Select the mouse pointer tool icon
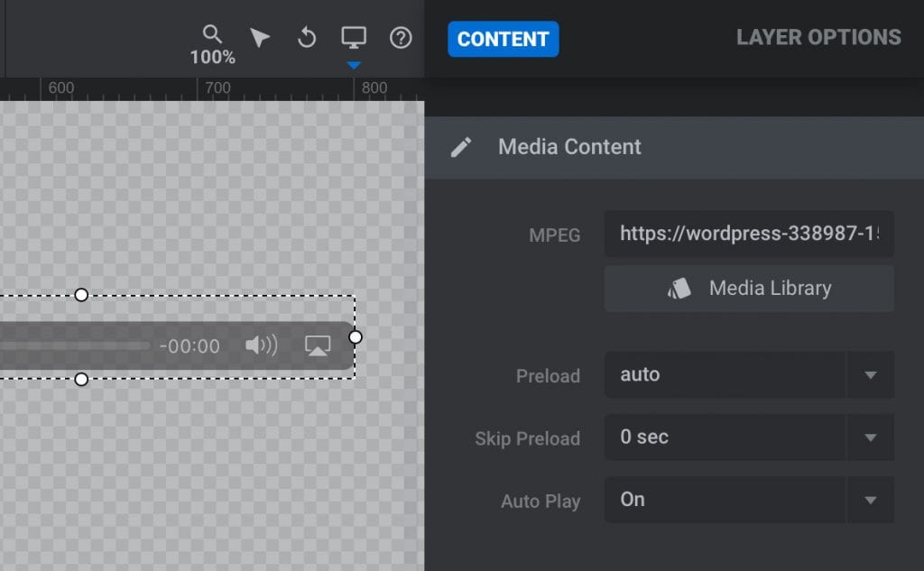 [260, 36]
